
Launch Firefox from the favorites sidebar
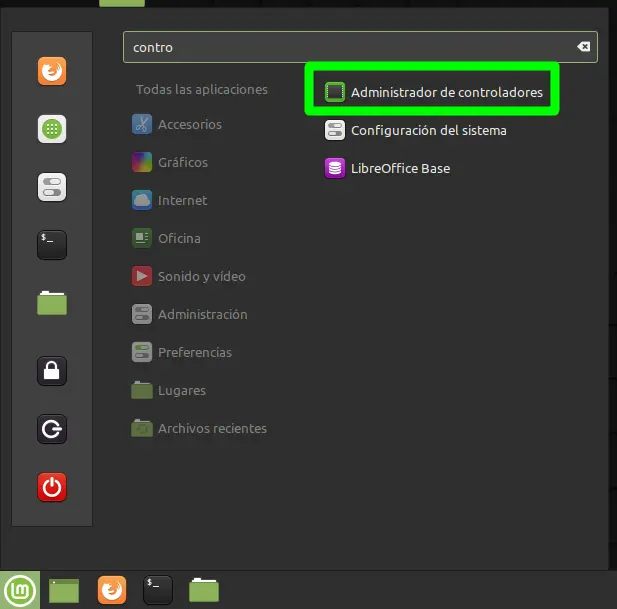(x=52, y=71)
